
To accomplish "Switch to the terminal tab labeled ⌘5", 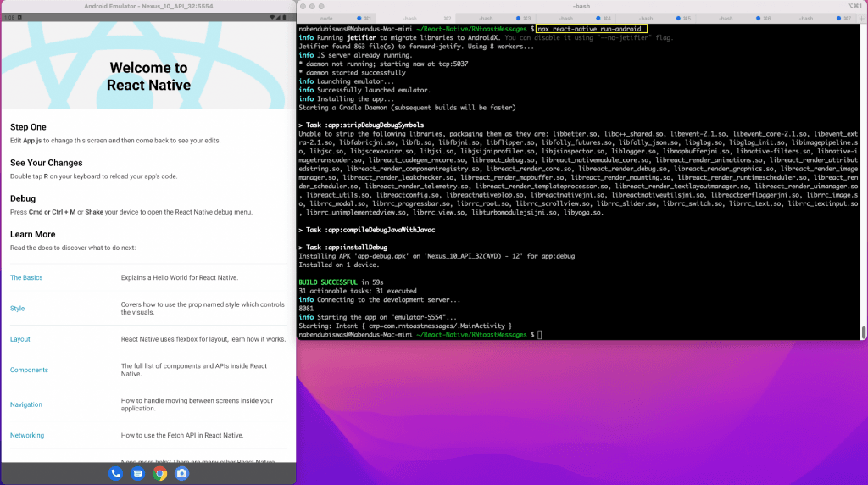I will [x=644, y=18].
